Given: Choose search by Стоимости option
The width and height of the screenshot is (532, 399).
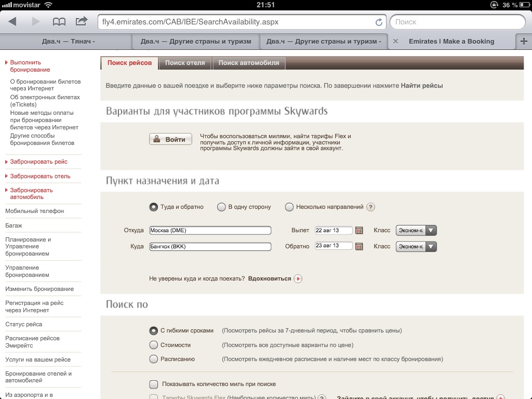Looking at the screenshot, I should (x=153, y=345).
